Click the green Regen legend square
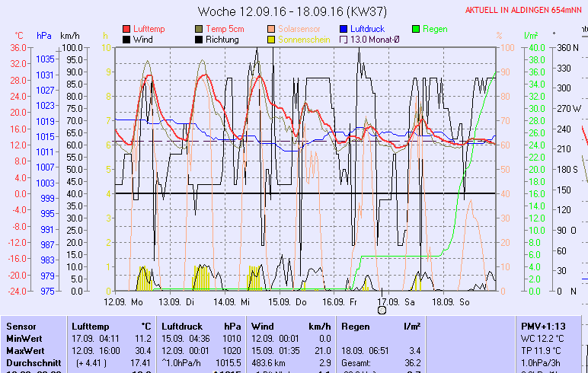Image resolution: width=588 pixels, height=373 pixels. pos(416,29)
